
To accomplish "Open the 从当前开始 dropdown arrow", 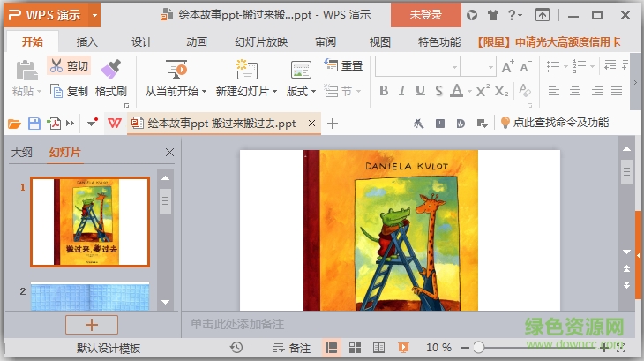I will point(204,91).
